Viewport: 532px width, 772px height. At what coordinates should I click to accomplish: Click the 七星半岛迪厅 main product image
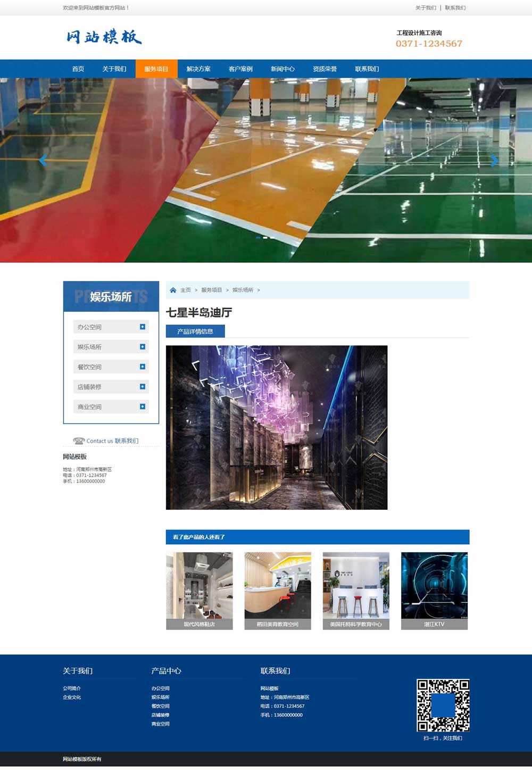tap(277, 427)
